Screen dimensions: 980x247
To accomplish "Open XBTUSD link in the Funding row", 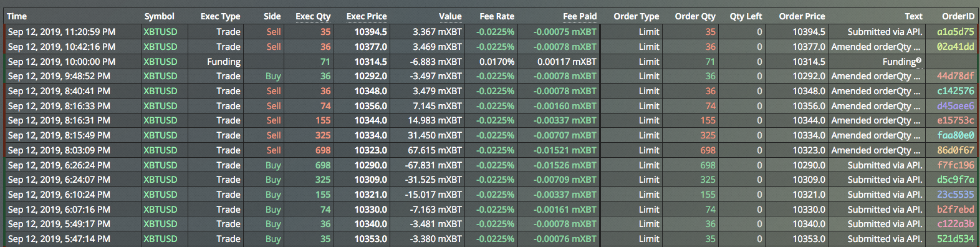I will pyautogui.click(x=160, y=62).
